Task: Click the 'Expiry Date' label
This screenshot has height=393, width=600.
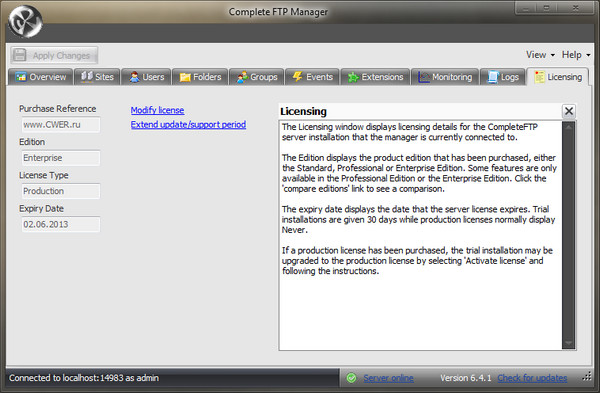Action: [x=41, y=209]
